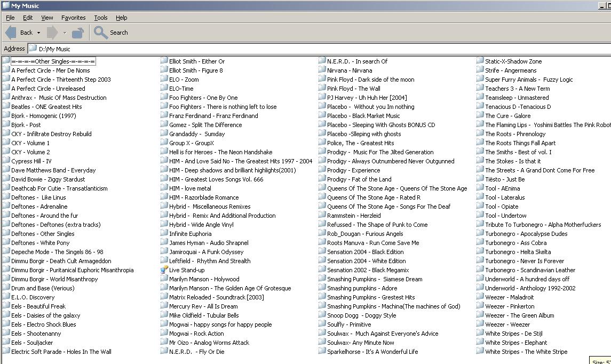Select Smashing Pumpkins - Siamese Dream

point(375,279)
